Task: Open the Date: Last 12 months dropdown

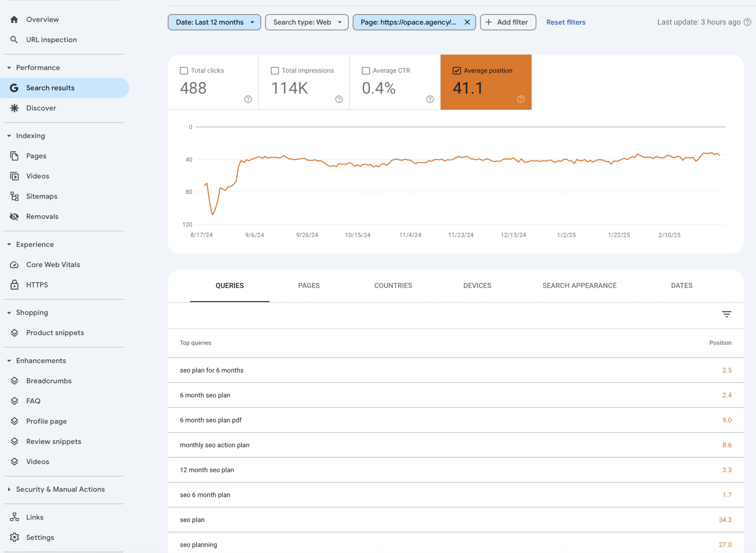Action: click(214, 22)
